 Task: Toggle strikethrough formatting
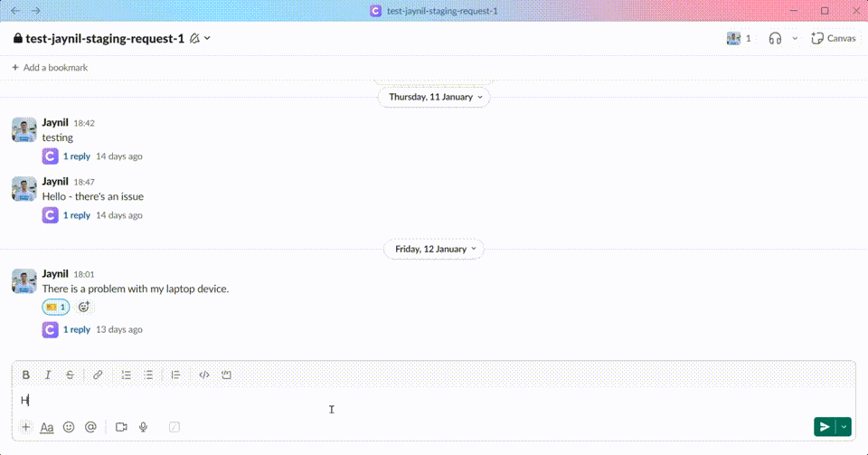coord(70,374)
